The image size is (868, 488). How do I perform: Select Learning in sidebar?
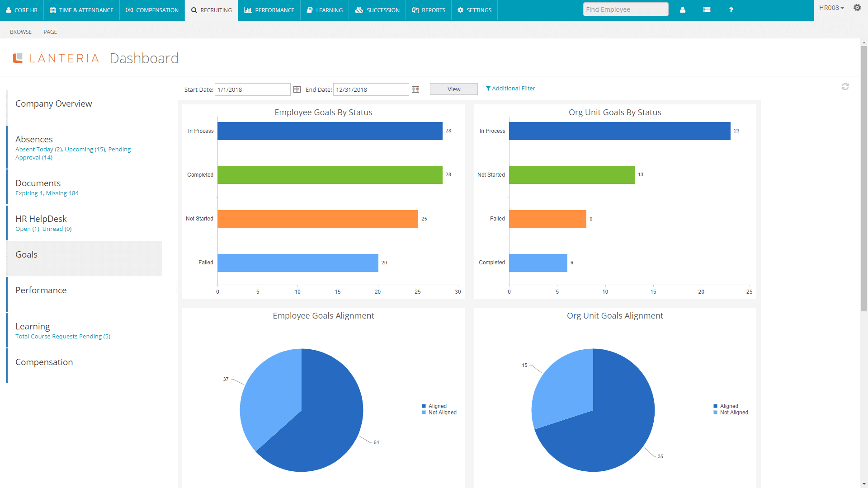coord(33,326)
